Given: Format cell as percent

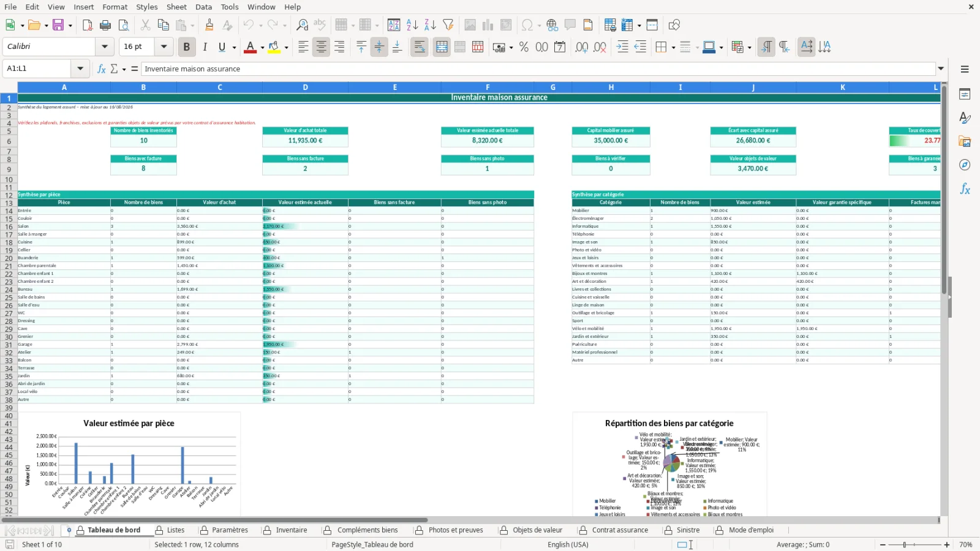Looking at the screenshot, I should click(x=524, y=47).
